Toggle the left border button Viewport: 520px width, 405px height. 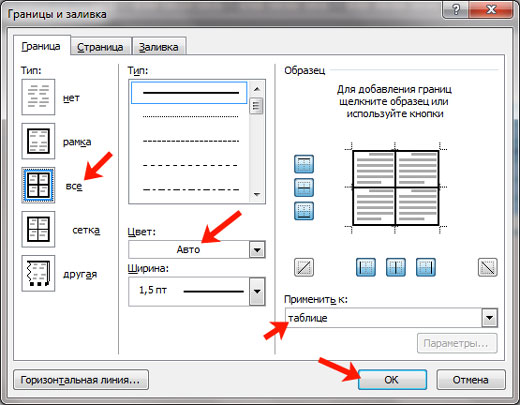click(366, 267)
